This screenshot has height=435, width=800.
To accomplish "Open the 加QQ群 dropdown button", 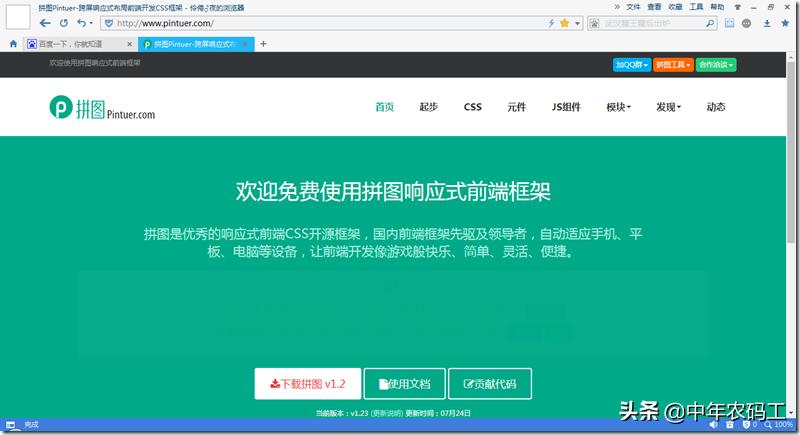I will [632, 65].
